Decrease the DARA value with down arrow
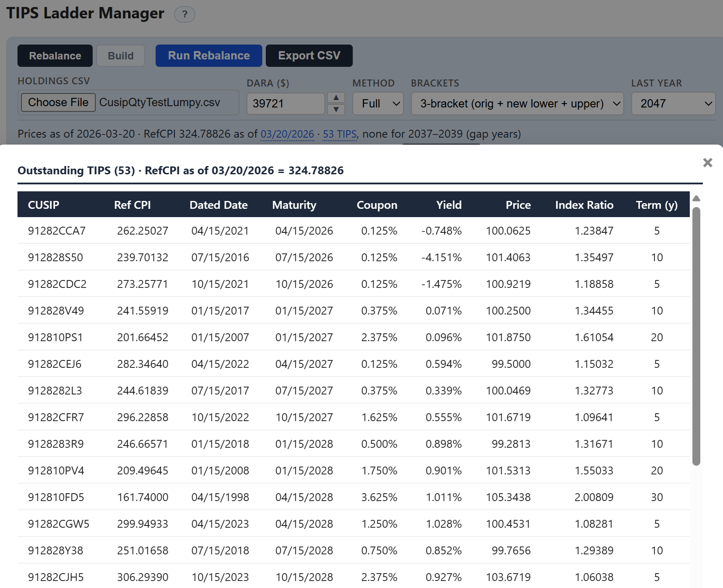The image size is (723, 588). pos(336,109)
